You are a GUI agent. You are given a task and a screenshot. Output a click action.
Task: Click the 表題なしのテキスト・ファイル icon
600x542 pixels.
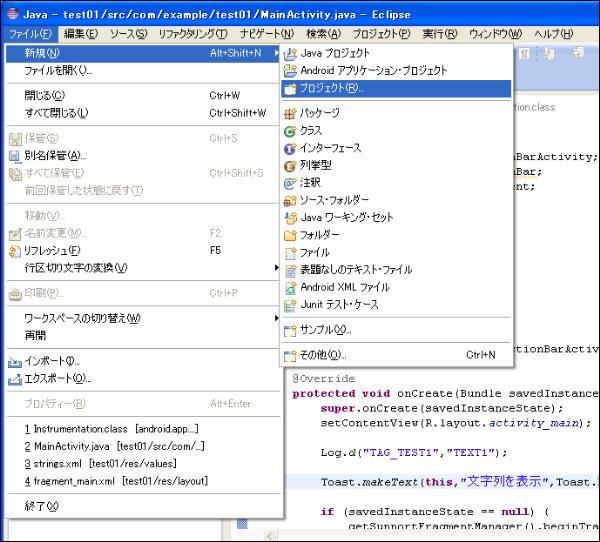click(x=290, y=271)
